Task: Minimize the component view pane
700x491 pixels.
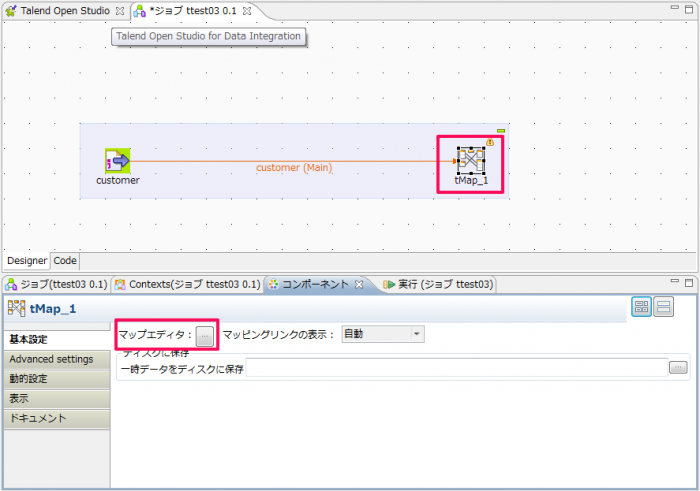Action: pos(675,281)
